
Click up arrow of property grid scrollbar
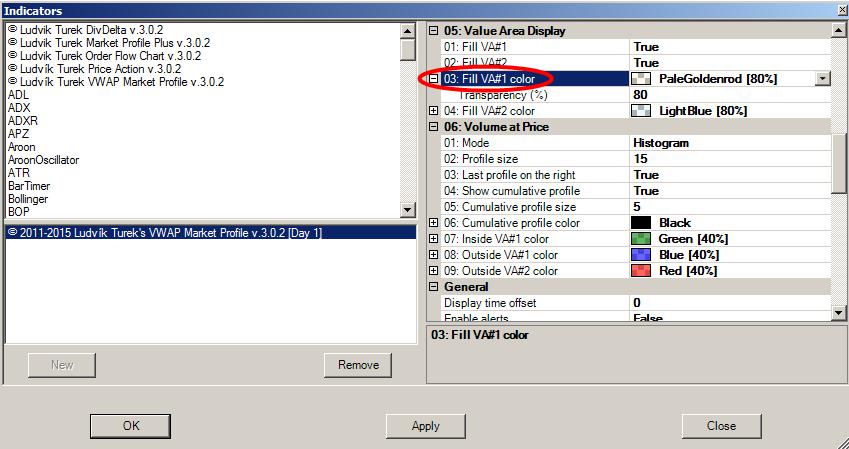838,30
